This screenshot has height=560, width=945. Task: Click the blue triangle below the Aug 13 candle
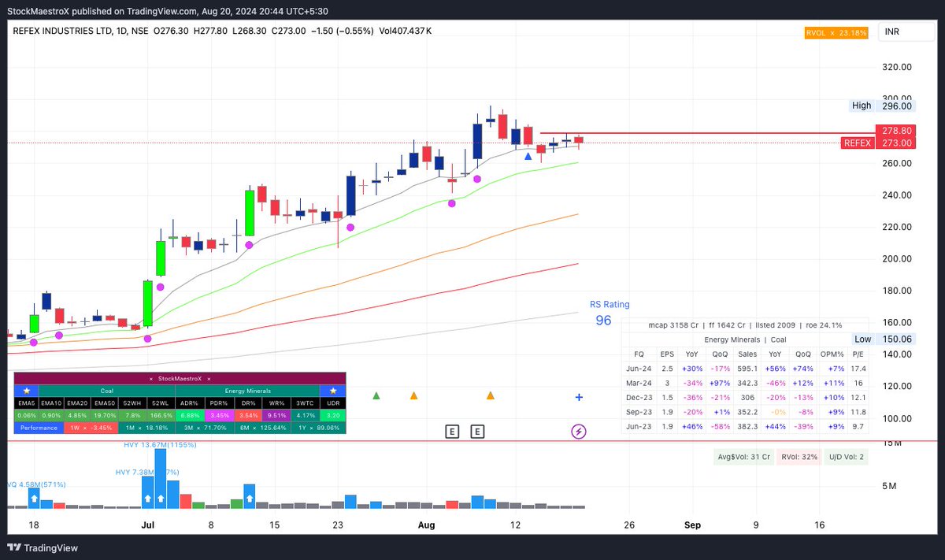click(528, 156)
